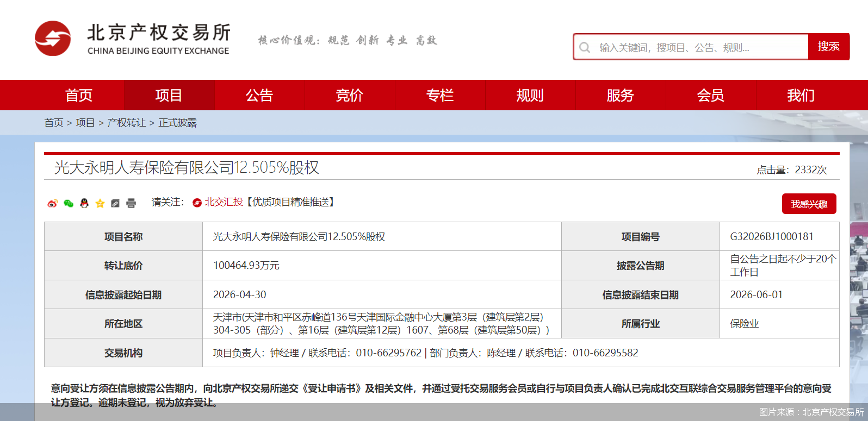
Task: Click the red 北交汇投 logo icon
Action: pos(197,203)
